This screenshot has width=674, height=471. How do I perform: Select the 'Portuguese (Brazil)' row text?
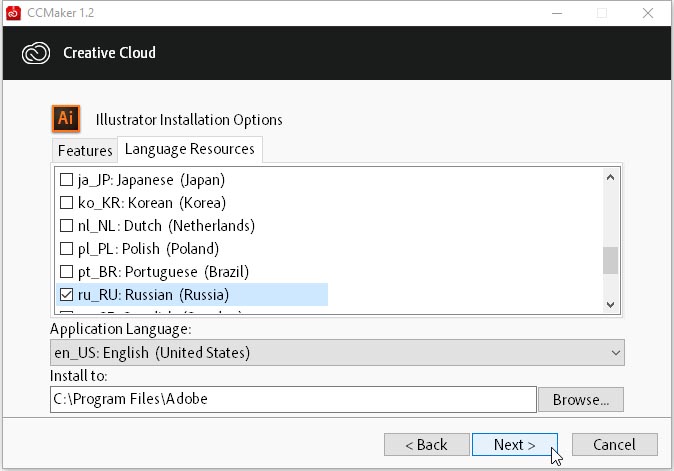point(163,272)
